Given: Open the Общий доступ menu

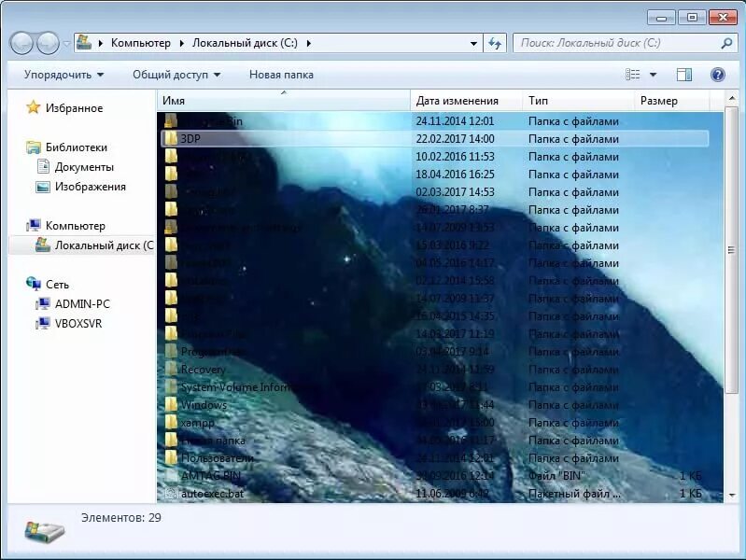Looking at the screenshot, I should [176, 75].
